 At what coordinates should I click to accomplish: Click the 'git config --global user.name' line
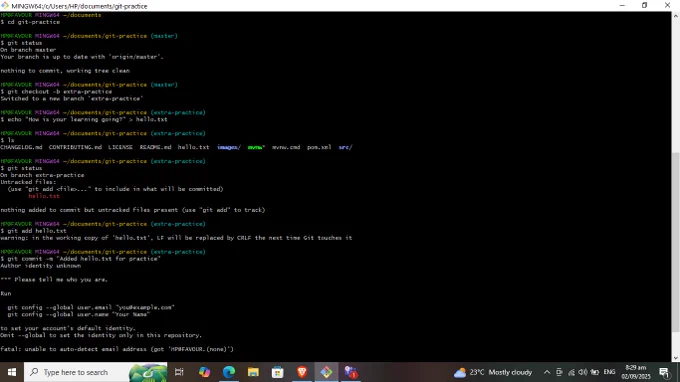78,314
